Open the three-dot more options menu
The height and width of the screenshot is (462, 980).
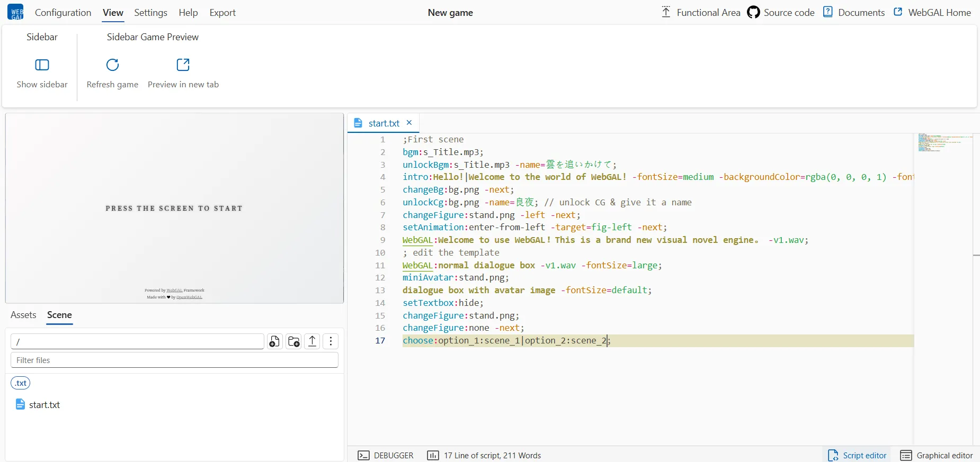coord(331,341)
